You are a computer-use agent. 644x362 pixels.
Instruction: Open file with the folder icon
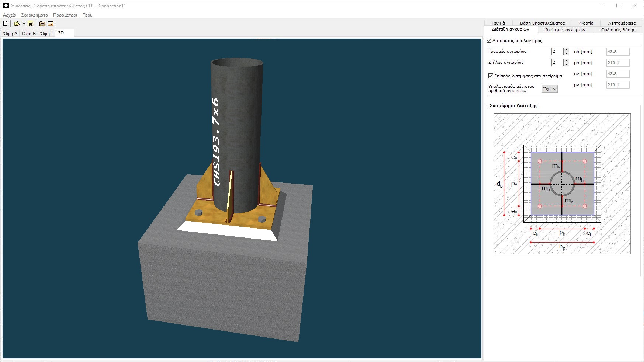click(17, 24)
